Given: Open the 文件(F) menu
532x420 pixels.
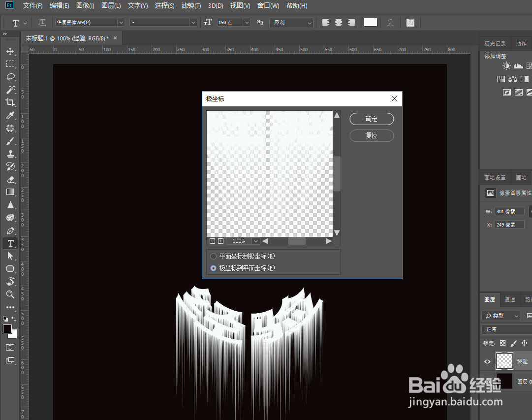Looking at the screenshot, I should click(x=32, y=6).
